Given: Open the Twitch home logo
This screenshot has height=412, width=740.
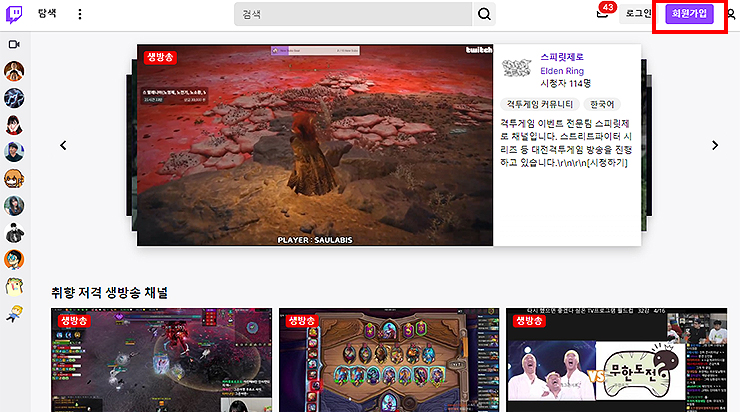Looking at the screenshot, I should 14,15.
